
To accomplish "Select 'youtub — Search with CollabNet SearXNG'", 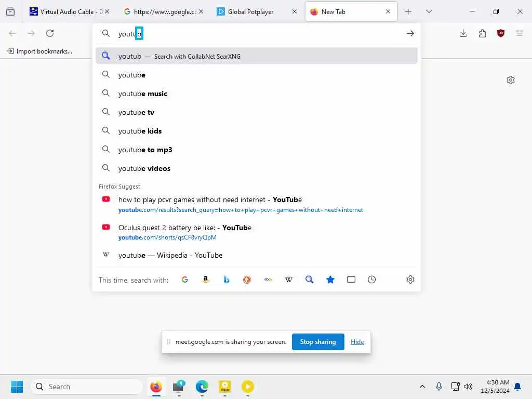I will (x=256, y=56).
